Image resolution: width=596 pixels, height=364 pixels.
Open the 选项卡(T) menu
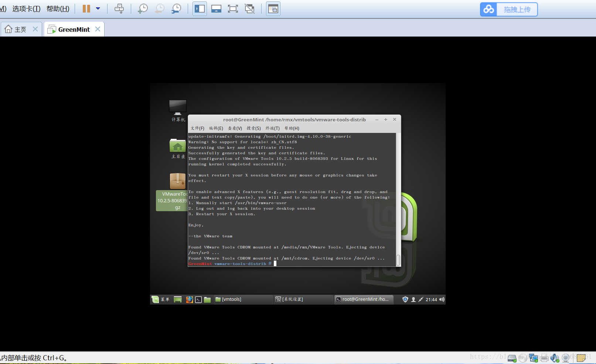26,8
